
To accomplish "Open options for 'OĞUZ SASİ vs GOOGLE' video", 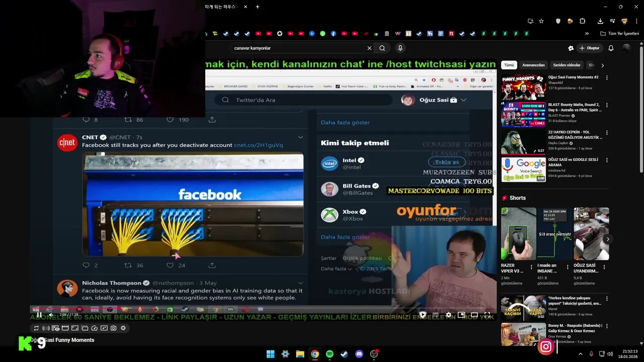I will [607, 160].
